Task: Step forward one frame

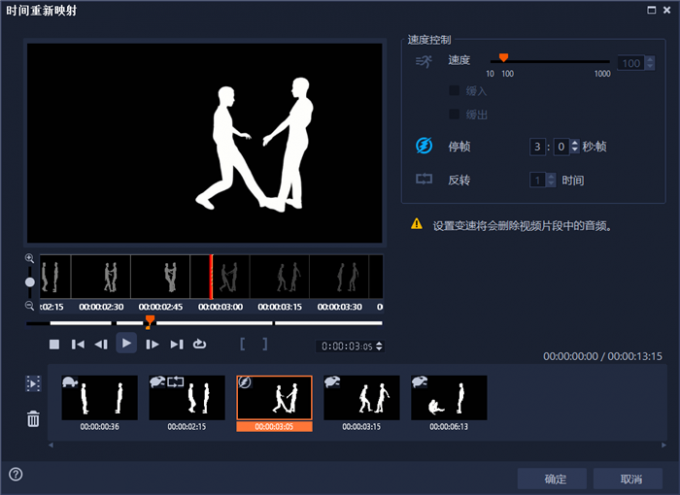Action: point(152,345)
